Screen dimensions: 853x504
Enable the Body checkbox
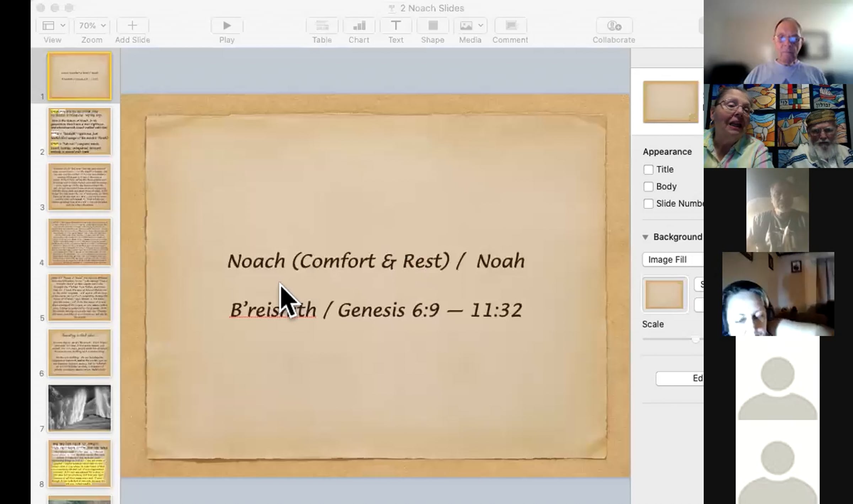click(648, 187)
